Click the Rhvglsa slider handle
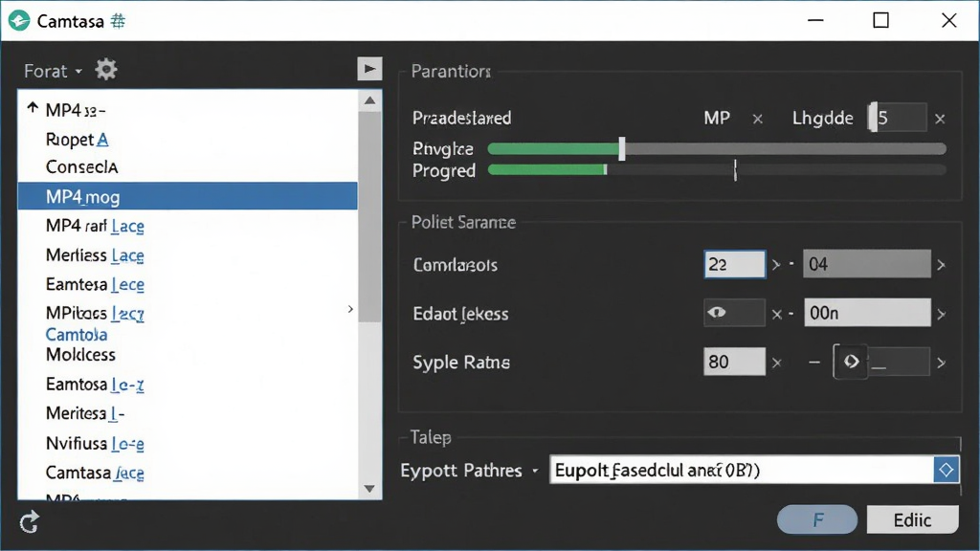 (x=622, y=148)
